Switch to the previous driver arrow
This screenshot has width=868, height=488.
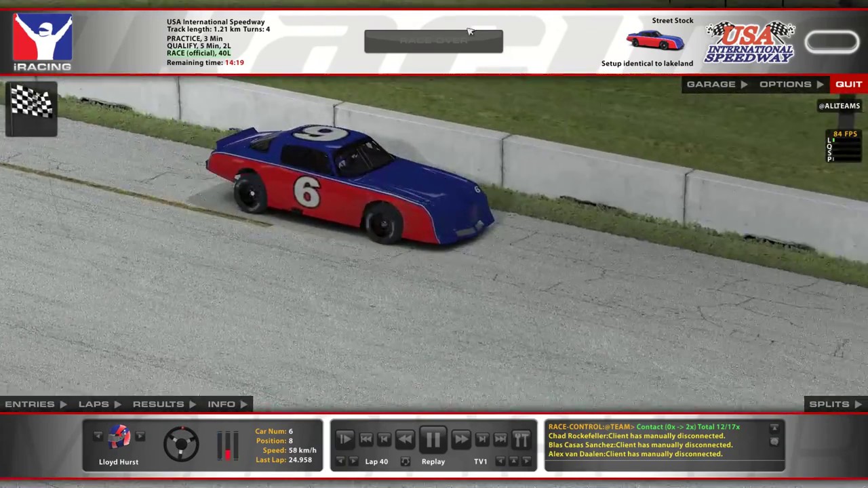pyautogui.click(x=98, y=436)
